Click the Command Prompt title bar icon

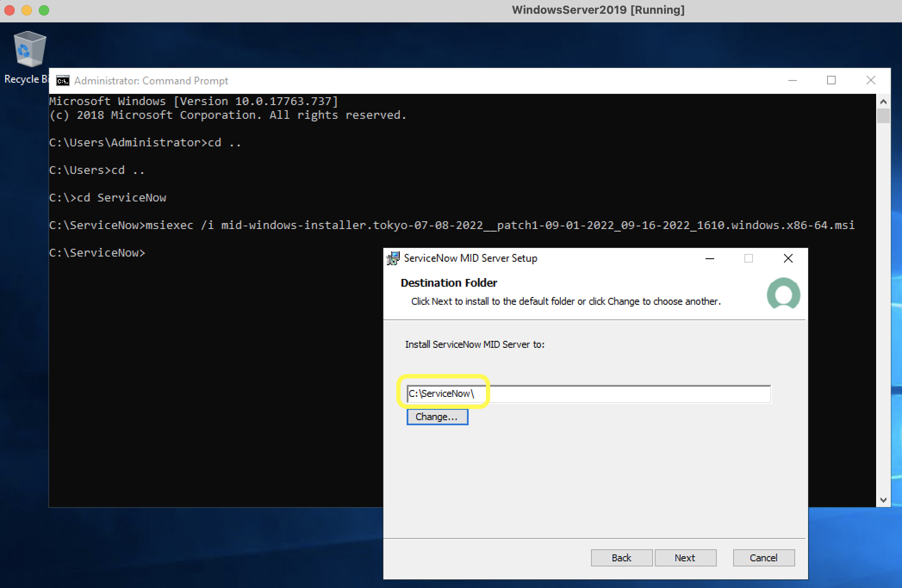pos(63,81)
